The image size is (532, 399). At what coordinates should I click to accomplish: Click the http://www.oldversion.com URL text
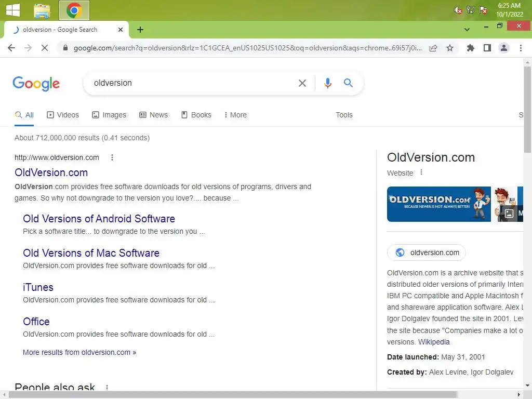(x=57, y=157)
